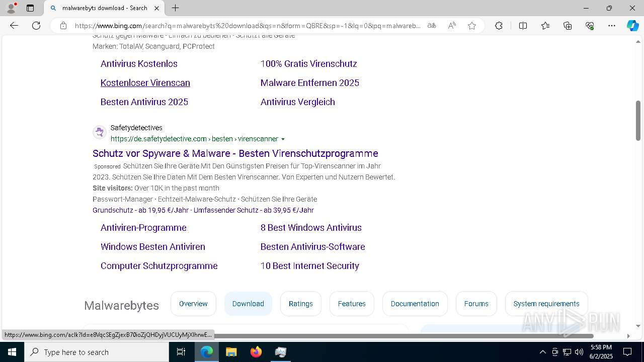Open Task View on taskbar
This screenshot has width=644, height=362.
point(181,352)
